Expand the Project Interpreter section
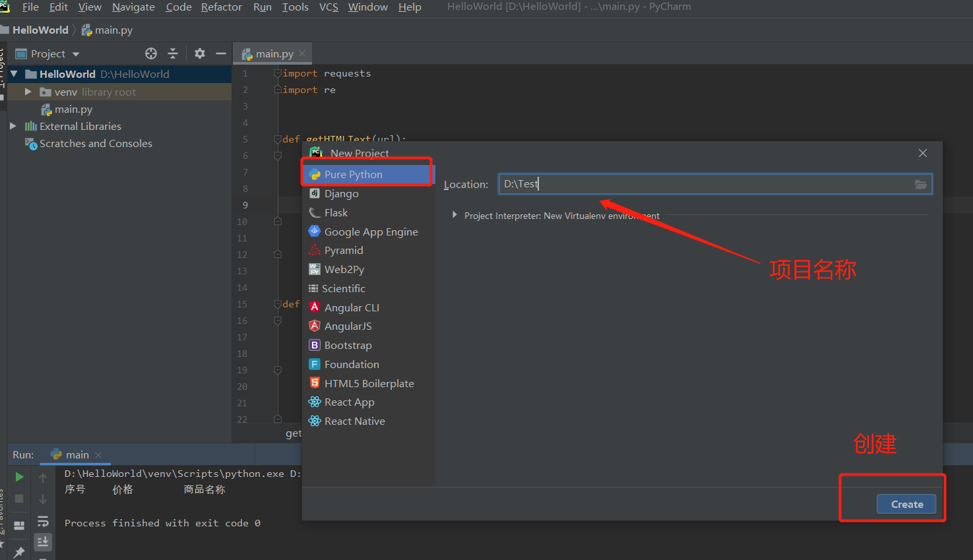Screen dimensions: 973x560 455,215
